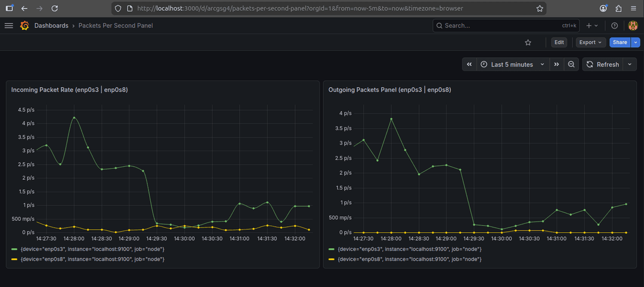The image size is (644, 287).
Task: Open the Grafana hamburger menu
Action: (x=8, y=26)
